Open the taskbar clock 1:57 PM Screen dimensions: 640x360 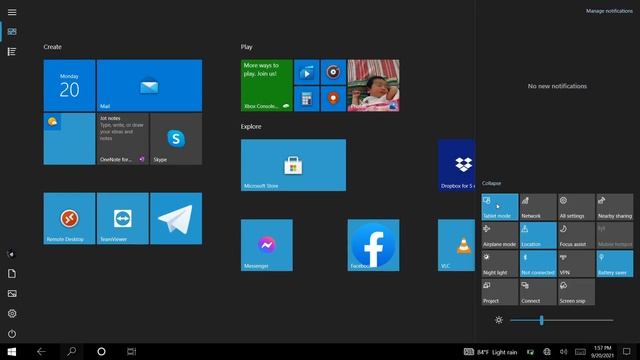(x=602, y=351)
